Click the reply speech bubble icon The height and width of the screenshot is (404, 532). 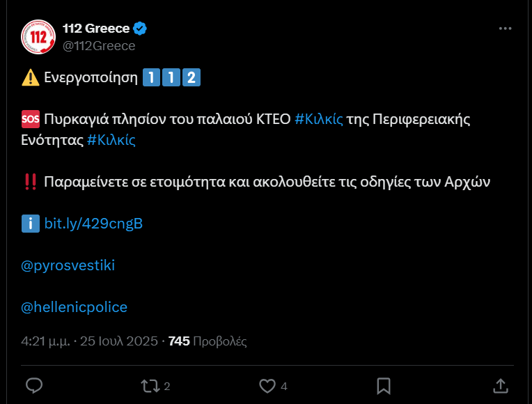point(34,385)
